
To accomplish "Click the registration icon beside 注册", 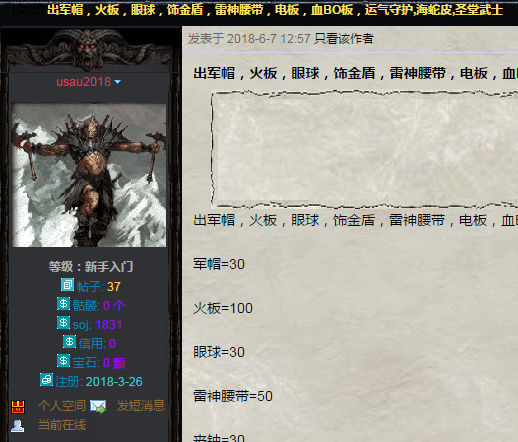I will pos(46,380).
